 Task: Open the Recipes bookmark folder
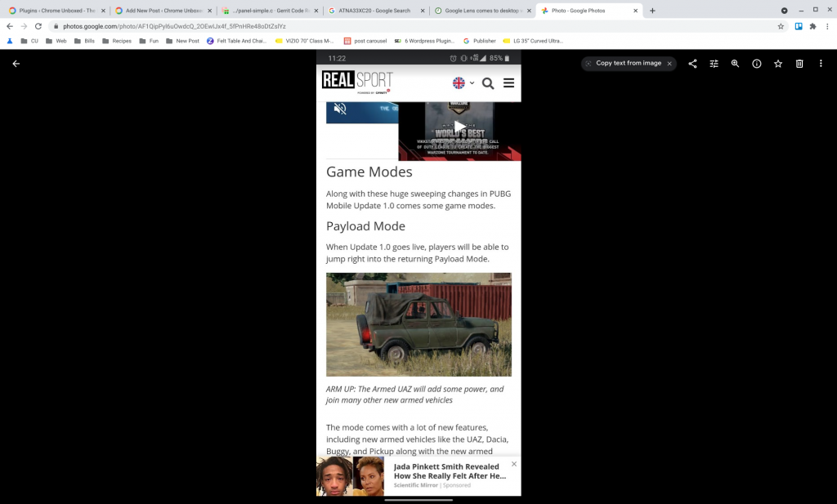(117, 41)
